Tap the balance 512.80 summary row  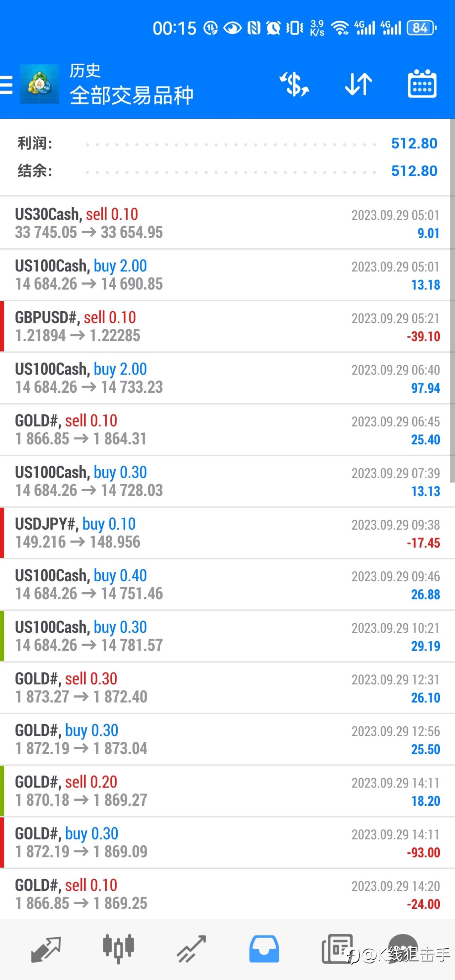227,171
